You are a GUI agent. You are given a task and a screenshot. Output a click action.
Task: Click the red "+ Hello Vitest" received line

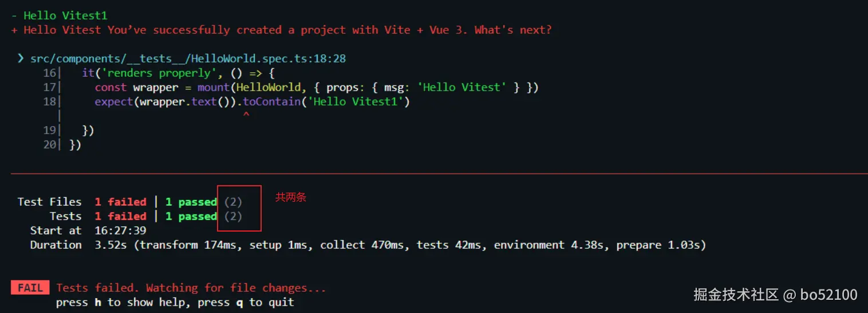pyautogui.click(x=281, y=30)
